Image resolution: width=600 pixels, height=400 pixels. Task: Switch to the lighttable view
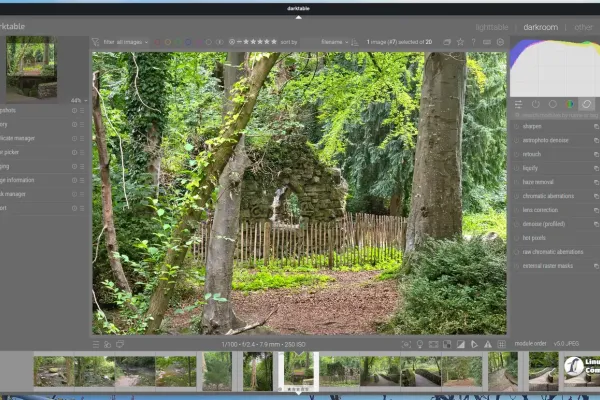coord(492,27)
